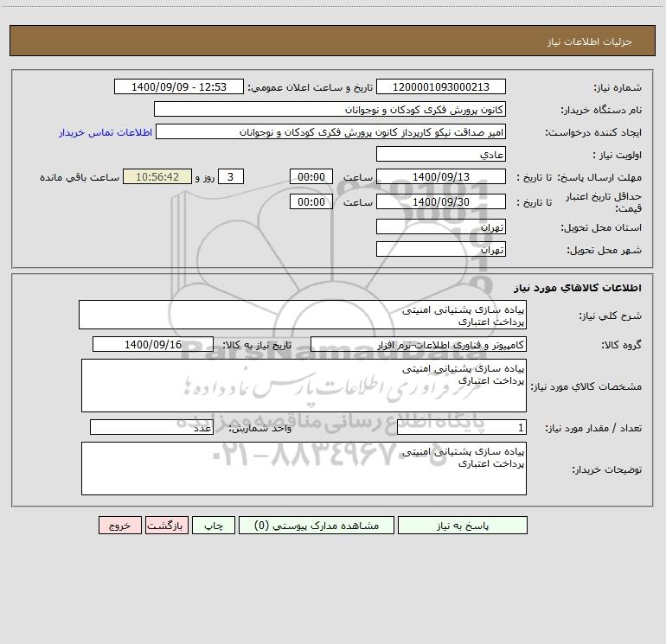Click the label توضیحات خریدار
The image size is (666, 644).
(606, 469)
